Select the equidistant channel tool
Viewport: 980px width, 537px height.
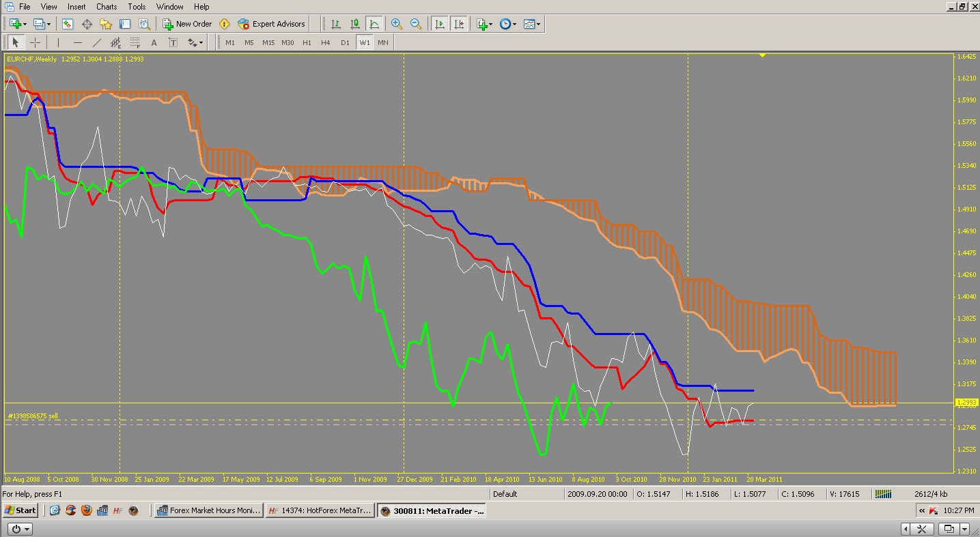click(x=116, y=42)
